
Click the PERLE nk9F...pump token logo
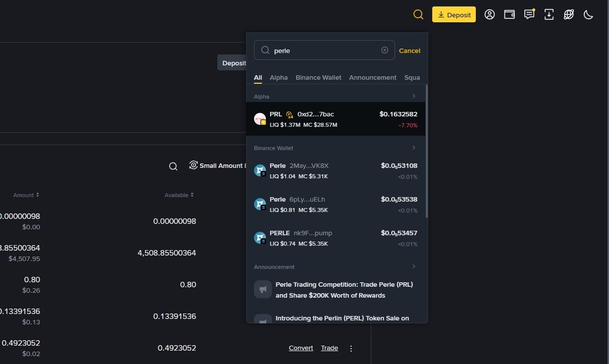[x=260, y=238]
